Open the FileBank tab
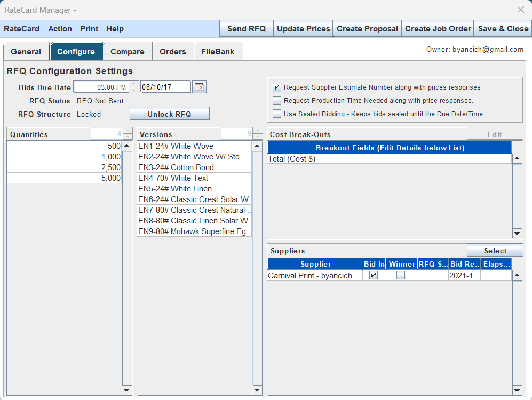The image size is (532, 400). click(x=218, y=52)
